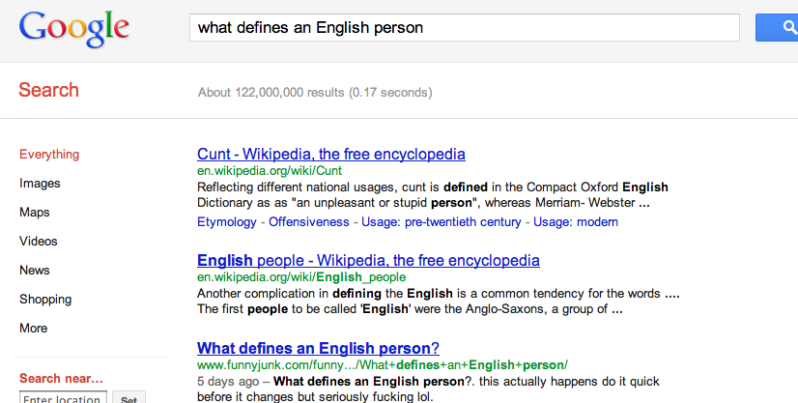
Task: Click the Enter location field
Action: [x=63, y=397]
